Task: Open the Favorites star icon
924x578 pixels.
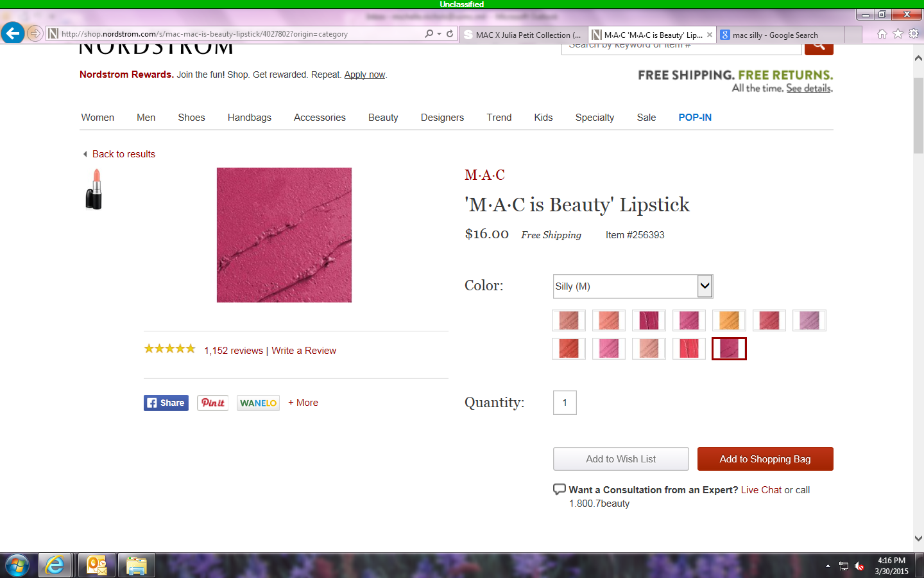Action: pyautogui.click(x=898, y=33)
